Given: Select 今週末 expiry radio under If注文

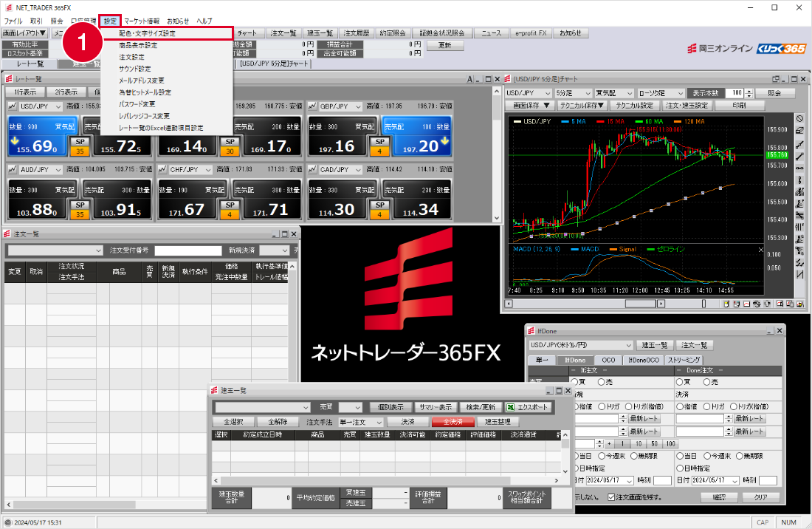Looking at the screenshot, I should 602,456.
